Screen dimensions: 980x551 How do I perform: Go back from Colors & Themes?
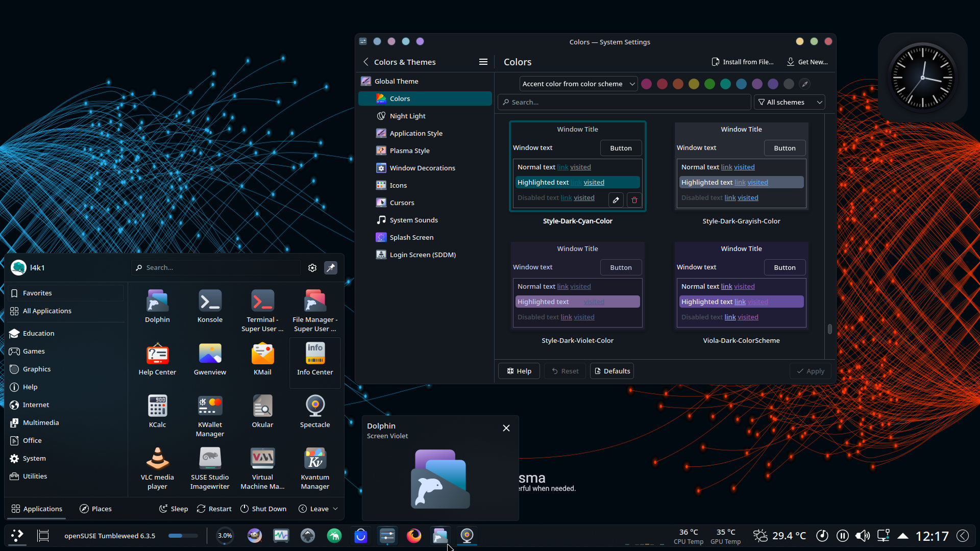tap(365, 62)
